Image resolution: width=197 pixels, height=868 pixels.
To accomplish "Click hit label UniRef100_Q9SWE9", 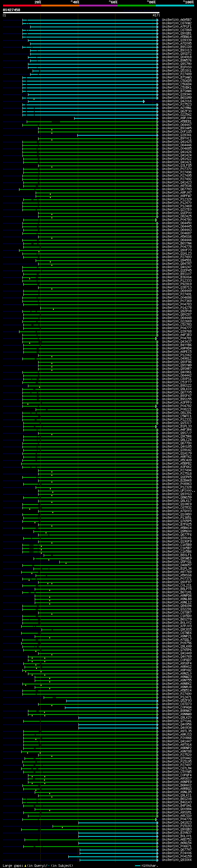I will 177,558.
